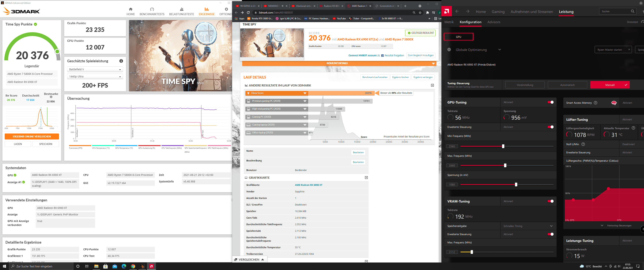Navigate back in Radeon Software

point(457,11)
